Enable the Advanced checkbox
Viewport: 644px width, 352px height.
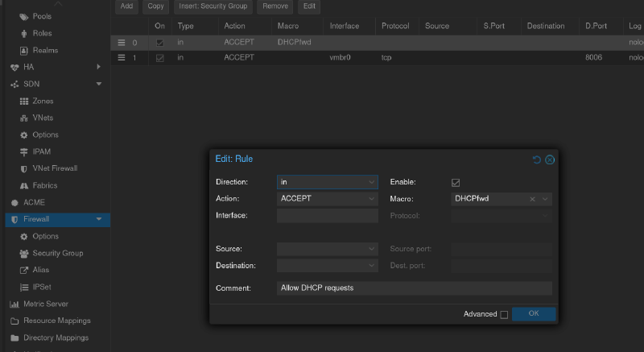pos(504,314)
